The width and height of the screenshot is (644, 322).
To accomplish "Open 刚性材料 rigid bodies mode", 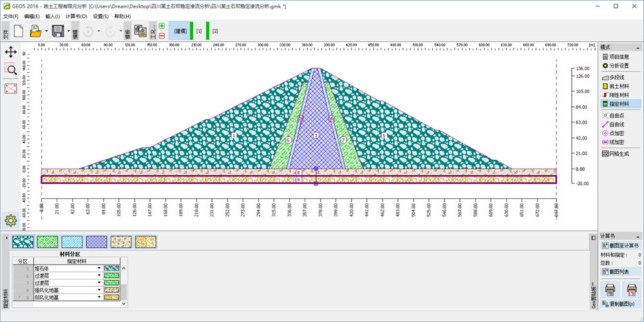I will (620, 95).
